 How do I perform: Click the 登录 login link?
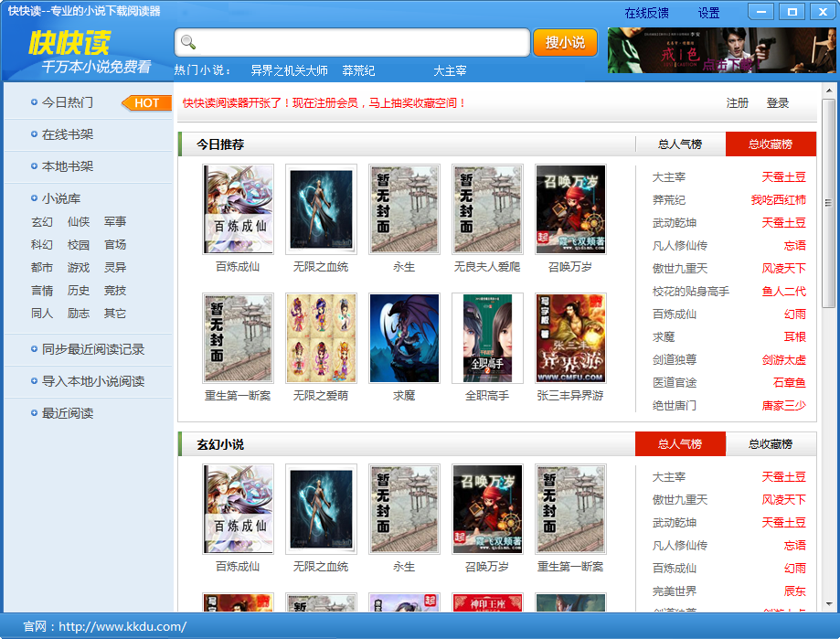pos(778,103)
